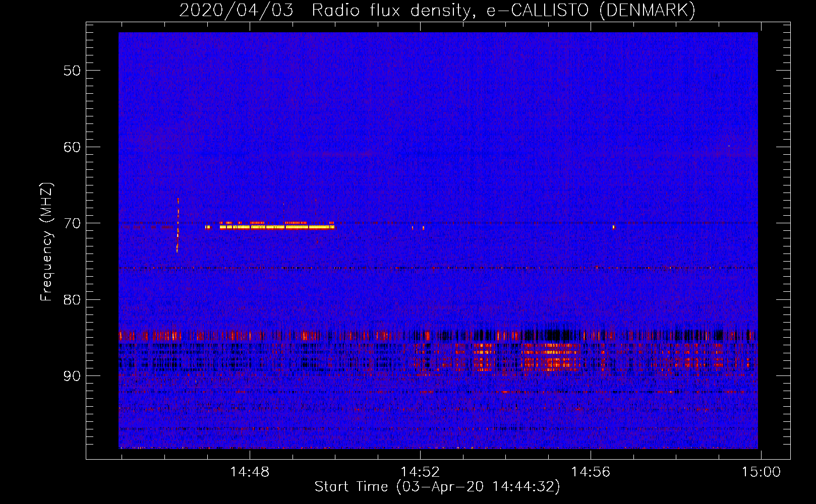816x504 pixels.
Task: Click the 60 frequency tick label
Action: point(72,147)
